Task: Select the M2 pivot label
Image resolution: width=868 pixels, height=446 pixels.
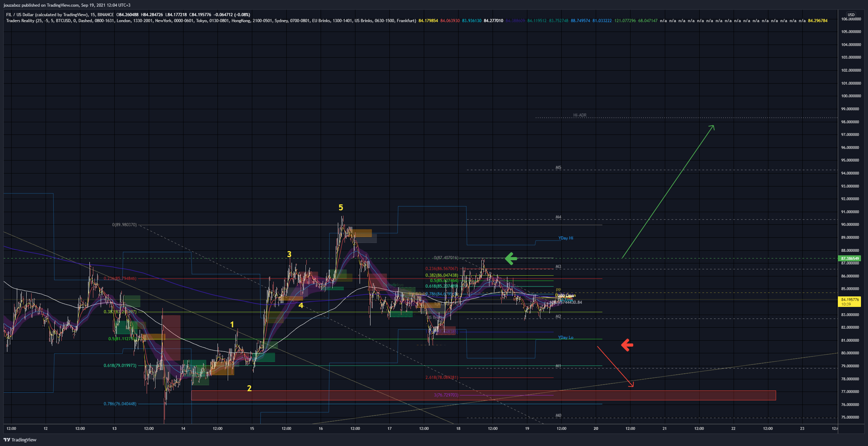Action: point(558,316)
